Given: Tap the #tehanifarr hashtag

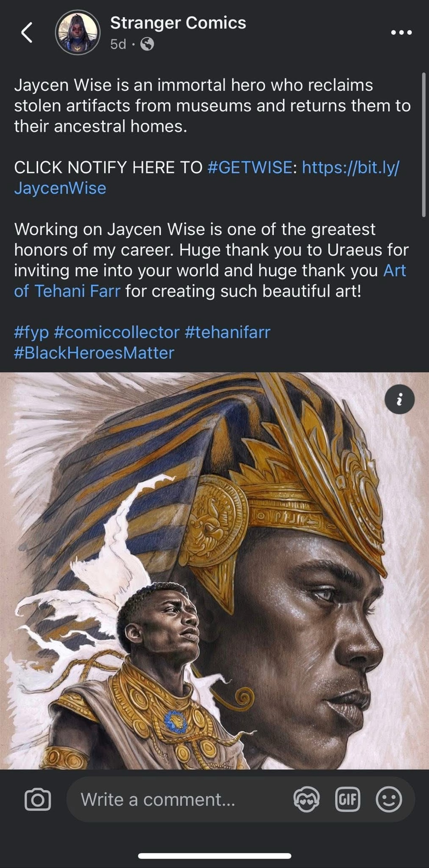Looking at the screenshot, I should (228, 332).
